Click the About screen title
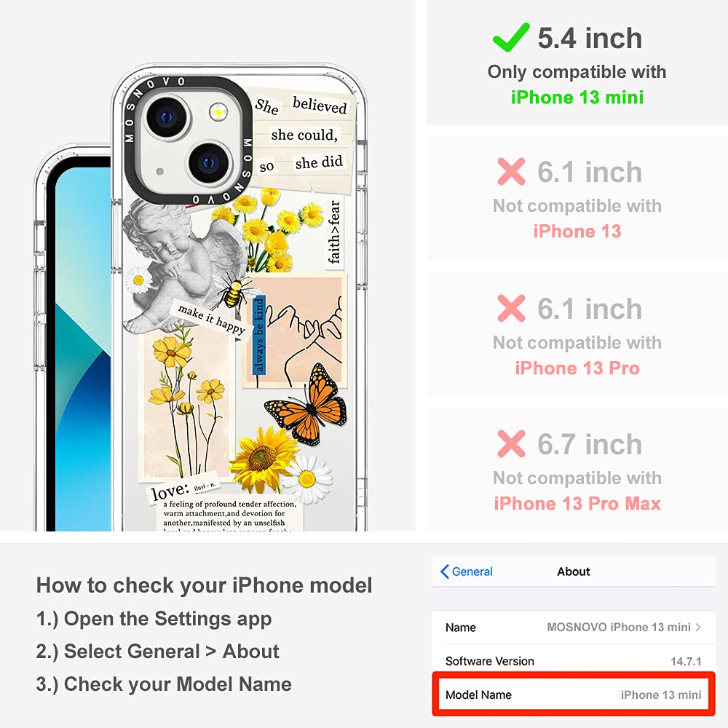 [574, 571]
